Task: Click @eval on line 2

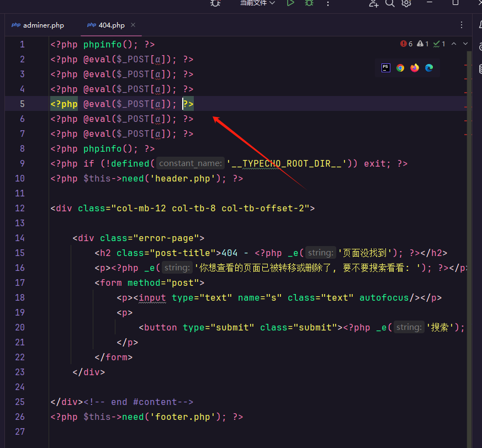Action: click(97, 59)
